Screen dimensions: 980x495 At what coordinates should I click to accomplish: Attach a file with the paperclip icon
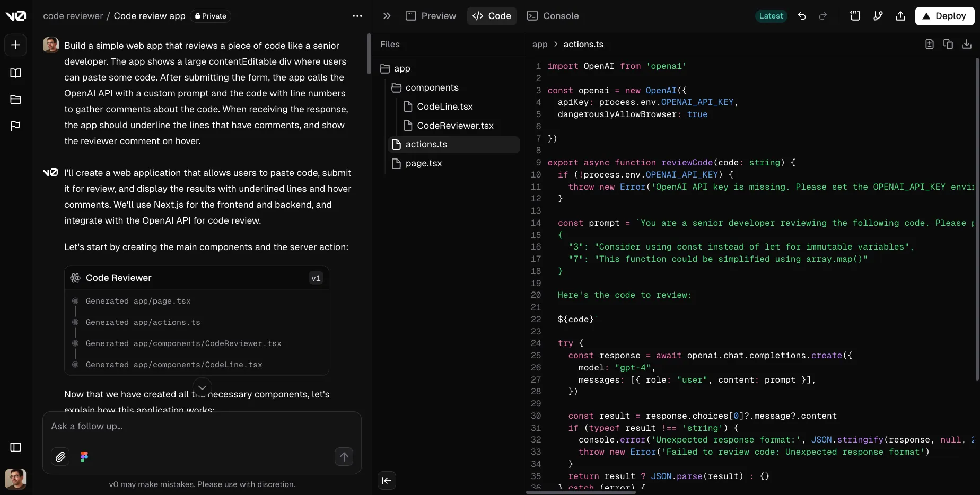point(60,456)
